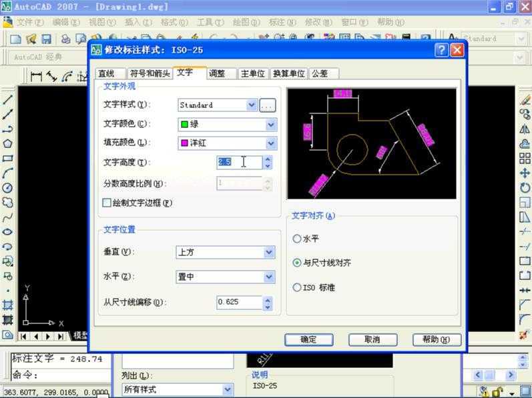Image resolution: width=532 pixels, height=398 pixels.
Task: Click the 模型 layout tab
Action: 79,336
